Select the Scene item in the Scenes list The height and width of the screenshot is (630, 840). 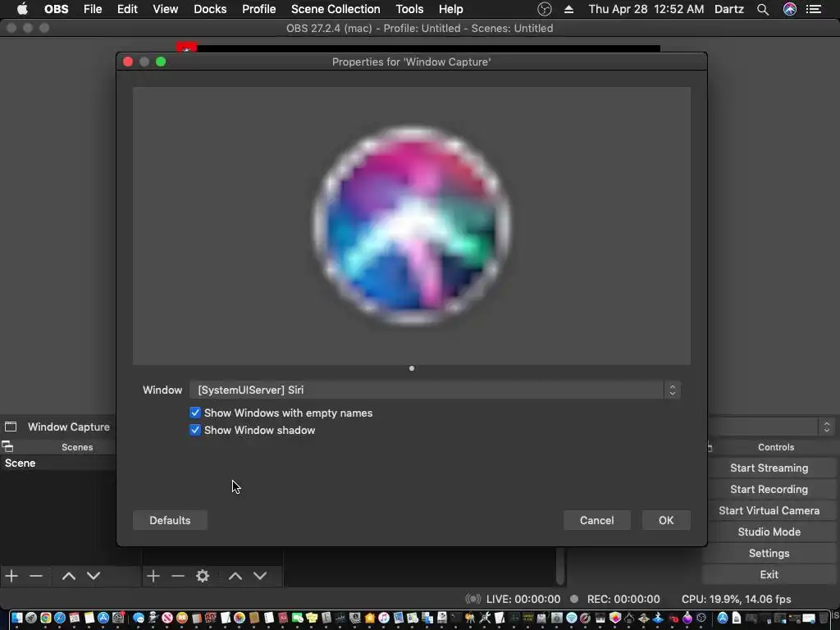point(58,463)
